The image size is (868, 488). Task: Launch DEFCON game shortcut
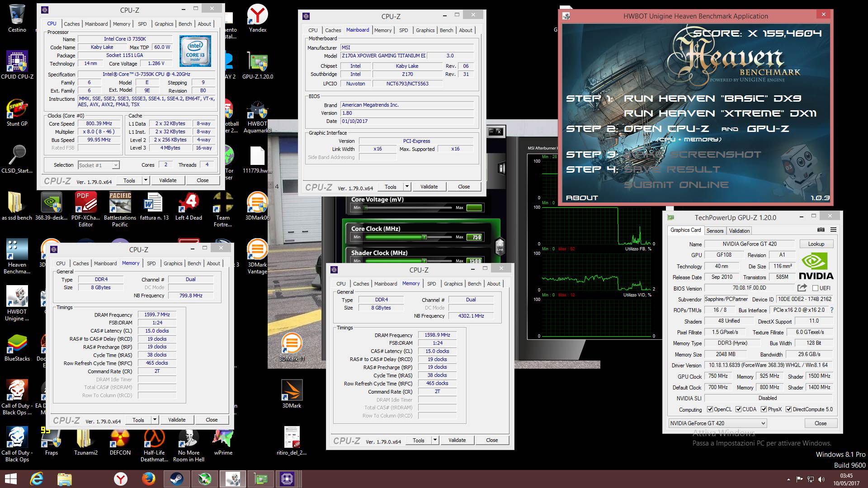click(x=120, y=441)
